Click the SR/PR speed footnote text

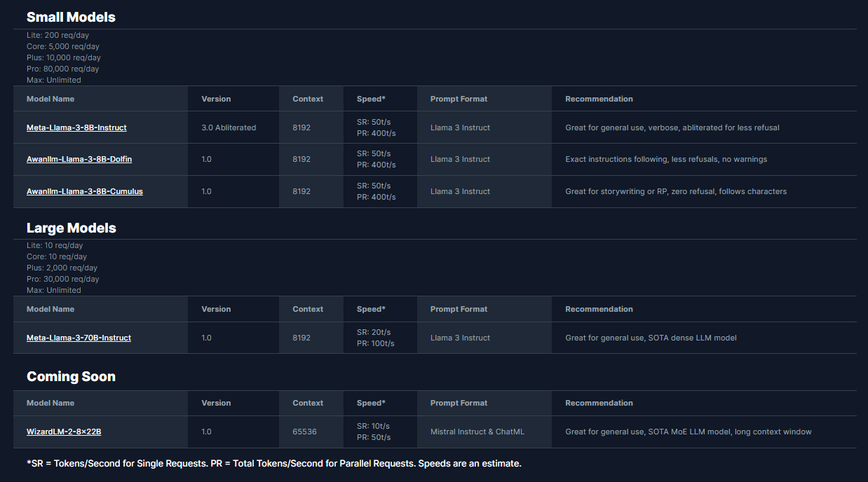click(x=274, y=464)
